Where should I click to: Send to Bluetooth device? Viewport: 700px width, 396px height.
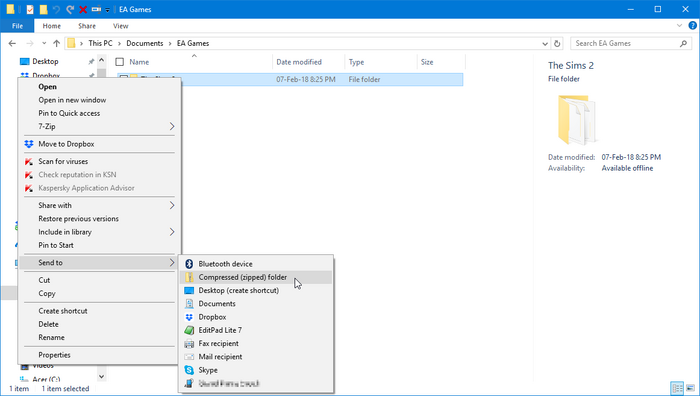coord(256,264)
